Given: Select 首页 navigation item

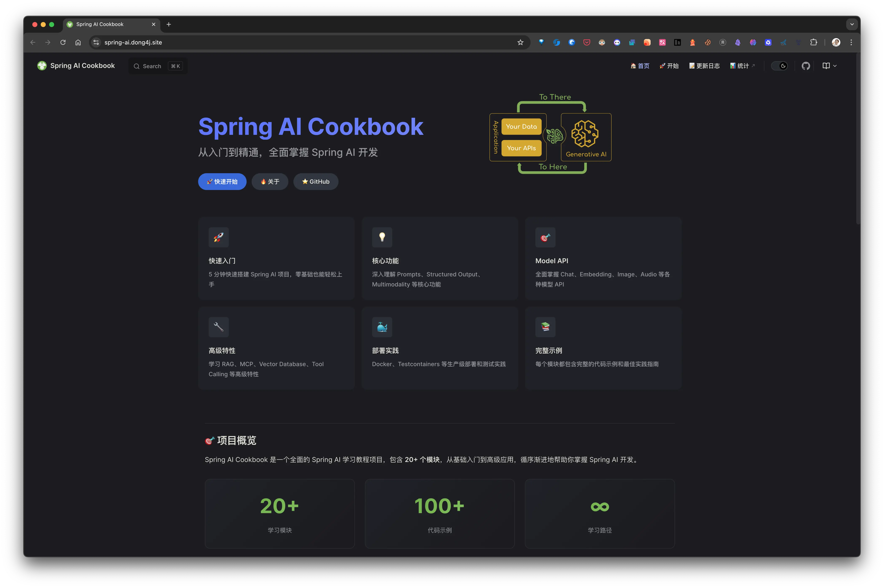Looking at the screenshot, I should pyautogui.click(x=640, y=66).
